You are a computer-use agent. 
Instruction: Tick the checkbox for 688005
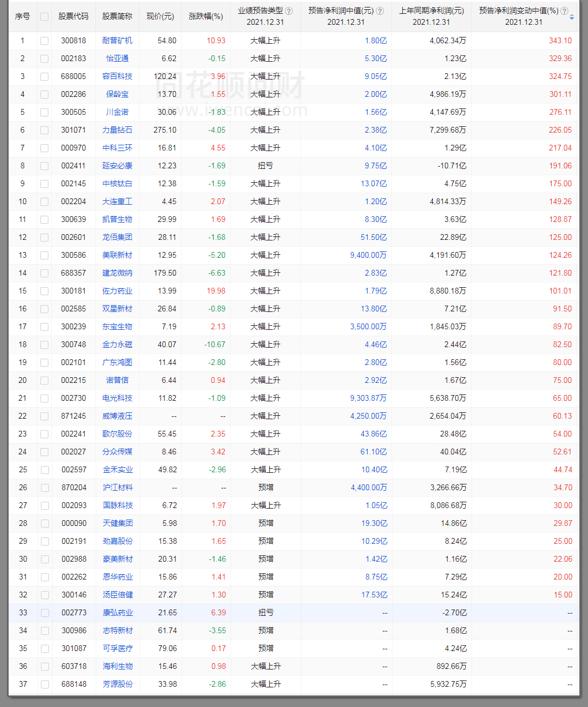[44, 77]
